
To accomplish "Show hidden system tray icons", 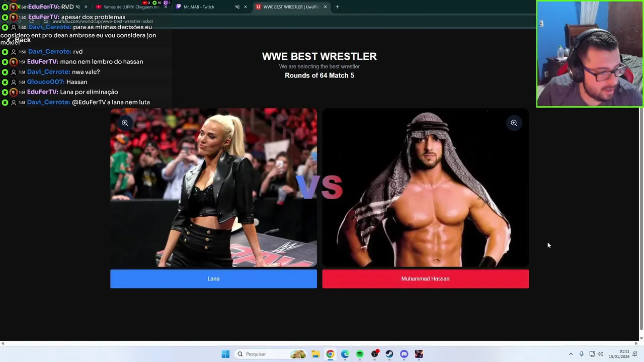I will coord(571,354).
